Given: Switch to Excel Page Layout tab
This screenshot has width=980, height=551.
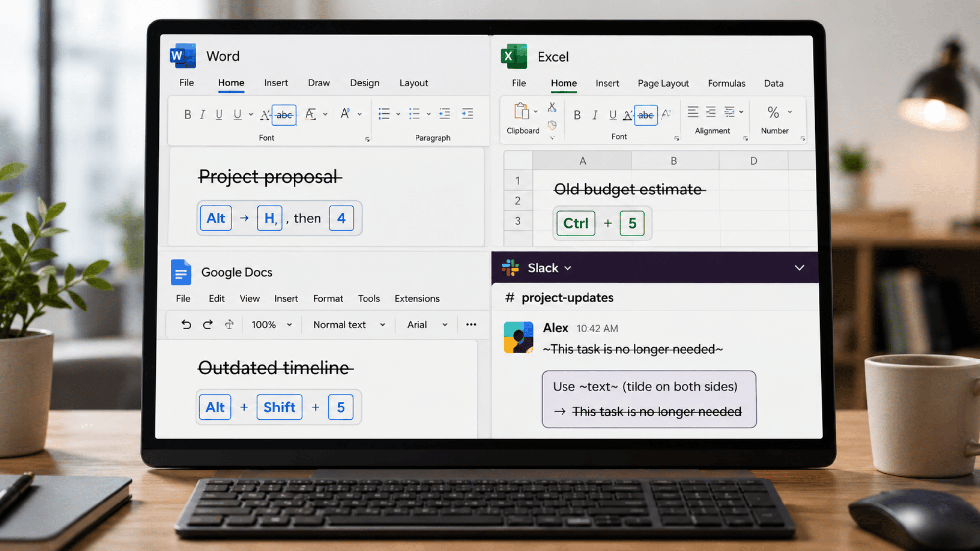Looking at the screenshot, I should tap(663, 83).
